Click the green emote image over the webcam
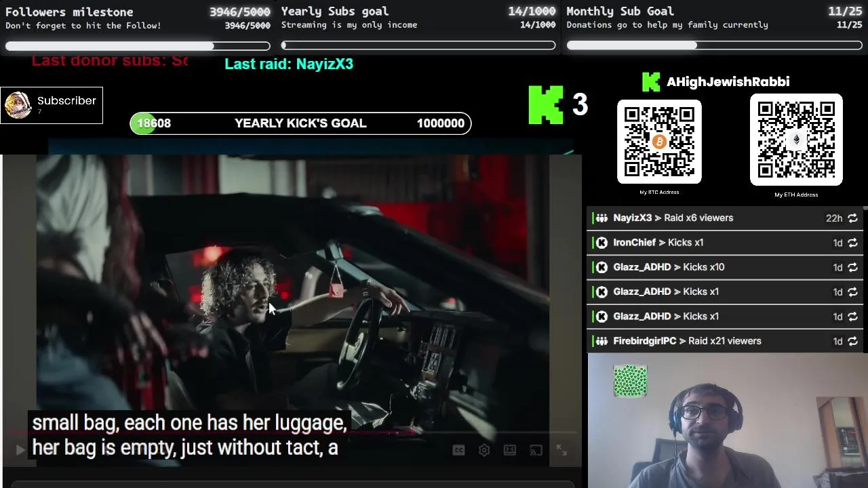The height and width of the screenshot is (488, 868). pos(630,381)
